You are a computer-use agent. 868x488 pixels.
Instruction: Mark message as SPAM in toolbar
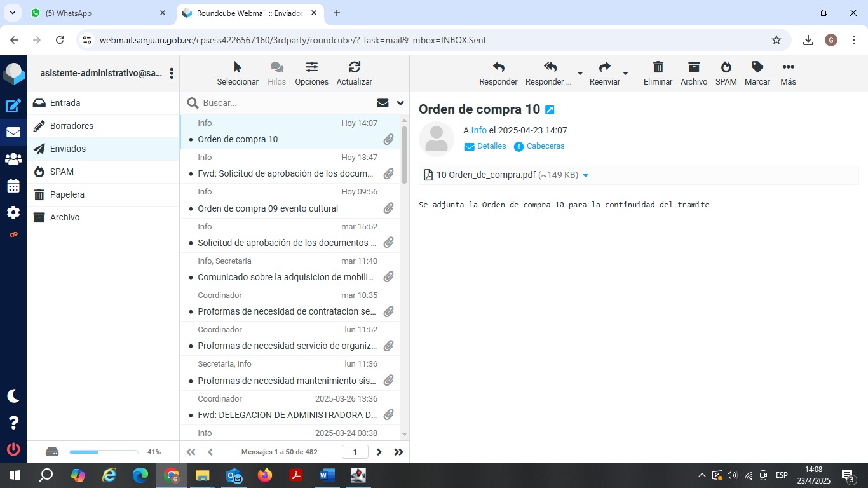click(x=726, y=67)
